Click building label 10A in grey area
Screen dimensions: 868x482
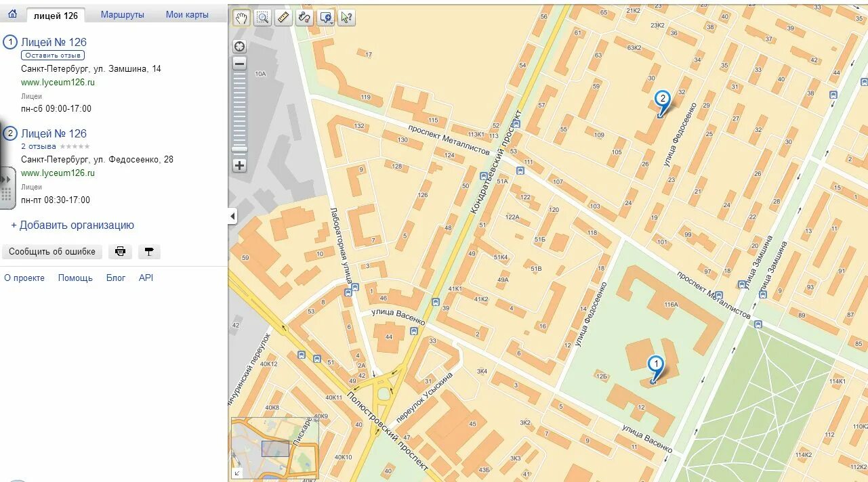pos(260,74)
